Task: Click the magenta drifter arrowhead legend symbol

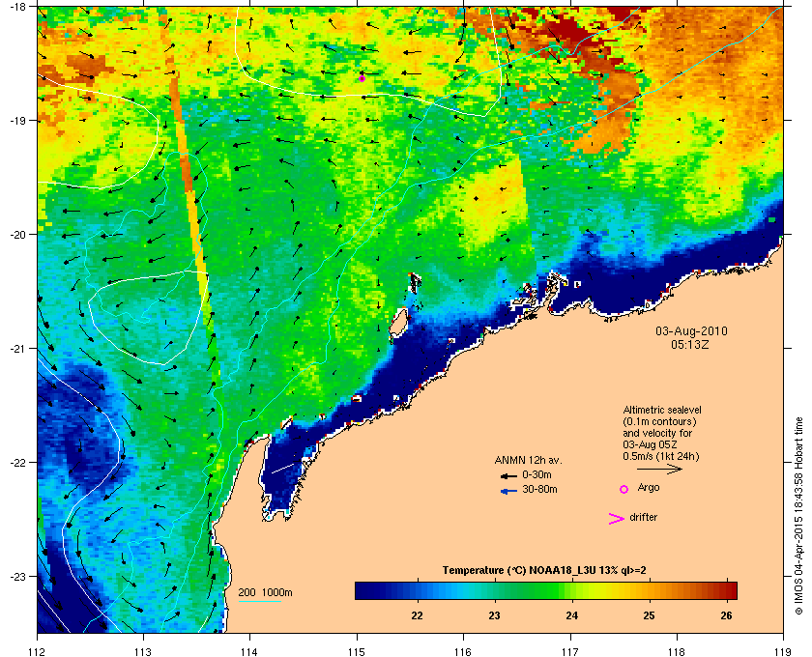Action: 617,519
